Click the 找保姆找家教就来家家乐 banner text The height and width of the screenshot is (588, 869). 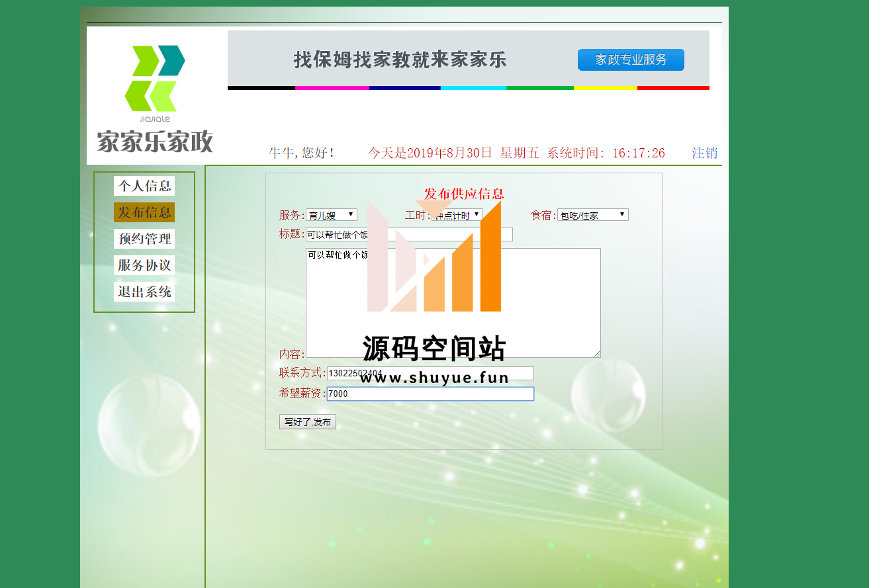pos(400,60)
